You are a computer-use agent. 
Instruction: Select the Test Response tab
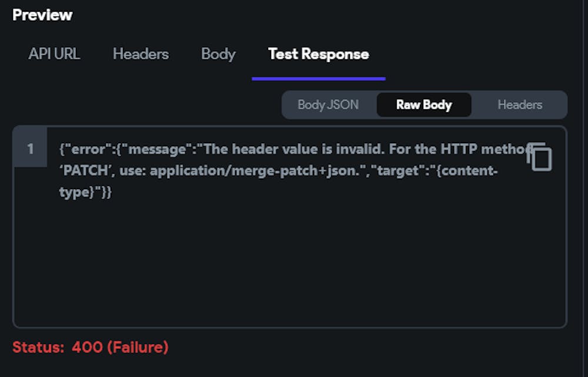pyautogui.click(x=318, y=54)
